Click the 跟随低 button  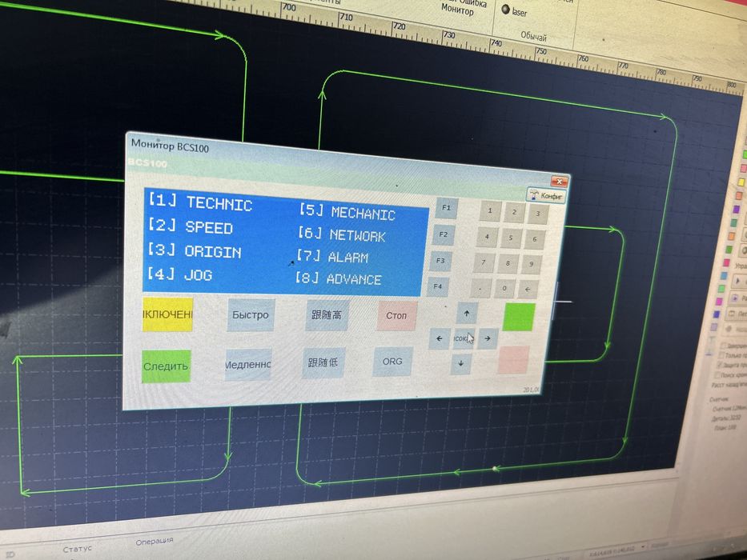pyautogui.click(x=323, y=362)
